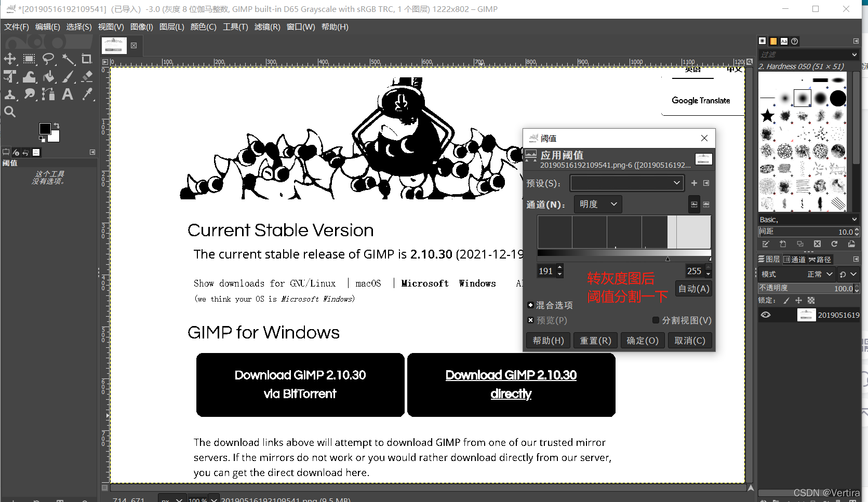Click the Refresh brushes icon
This screenshot has width=868, height=502.
point(834,243)
